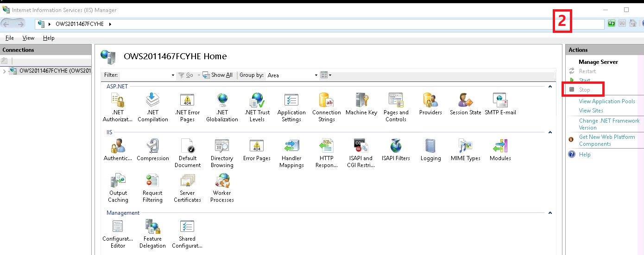Open Pages and Controls feature

pyautogui.click(x=396, y=107)
